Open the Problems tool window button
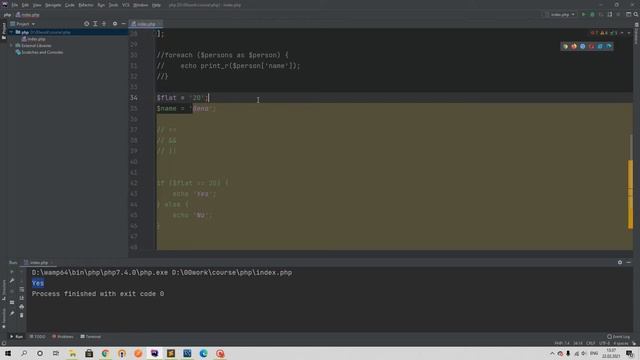Screen dimensions: 640x360 click(62, 337)
